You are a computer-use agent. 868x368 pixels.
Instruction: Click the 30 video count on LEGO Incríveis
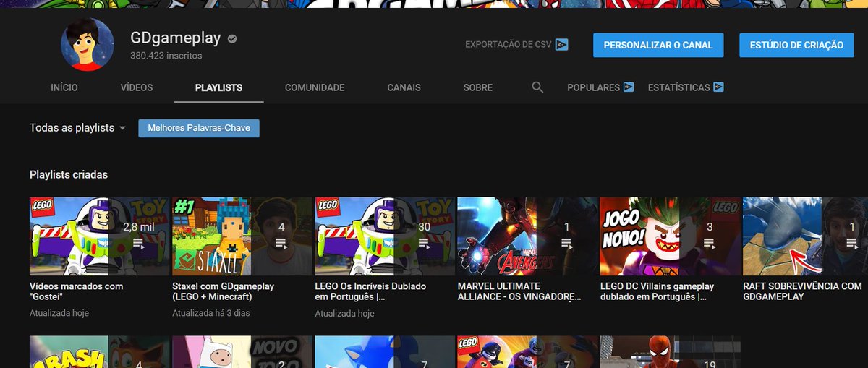[x=425, y=227]
